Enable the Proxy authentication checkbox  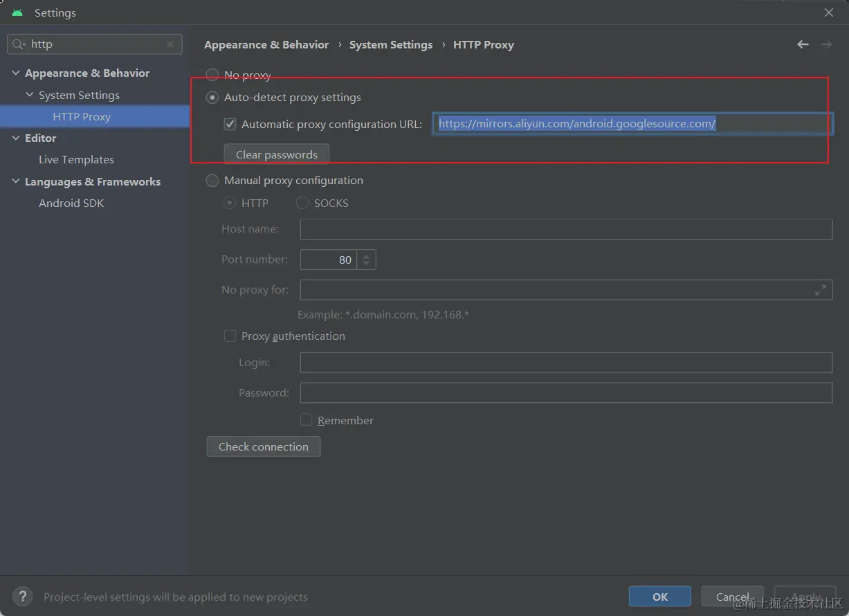[x=230, y=336]
